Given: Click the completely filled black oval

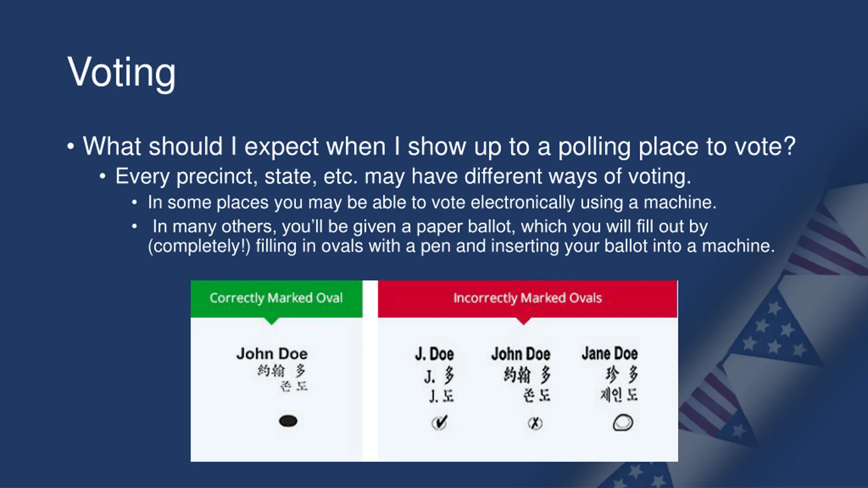Looking at the screenshot, I should [288, 421].
